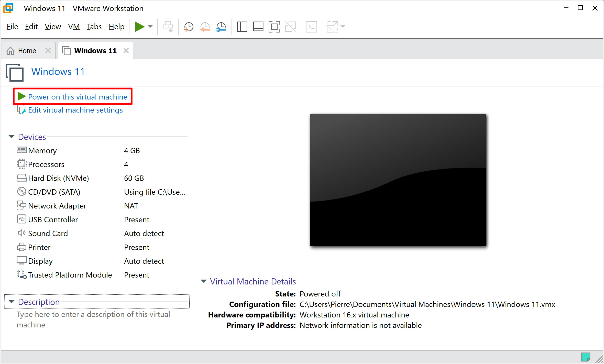The height and width of the screenshot is (364, 604).
Task: Click the description text field
Action: tap(97, 319)
